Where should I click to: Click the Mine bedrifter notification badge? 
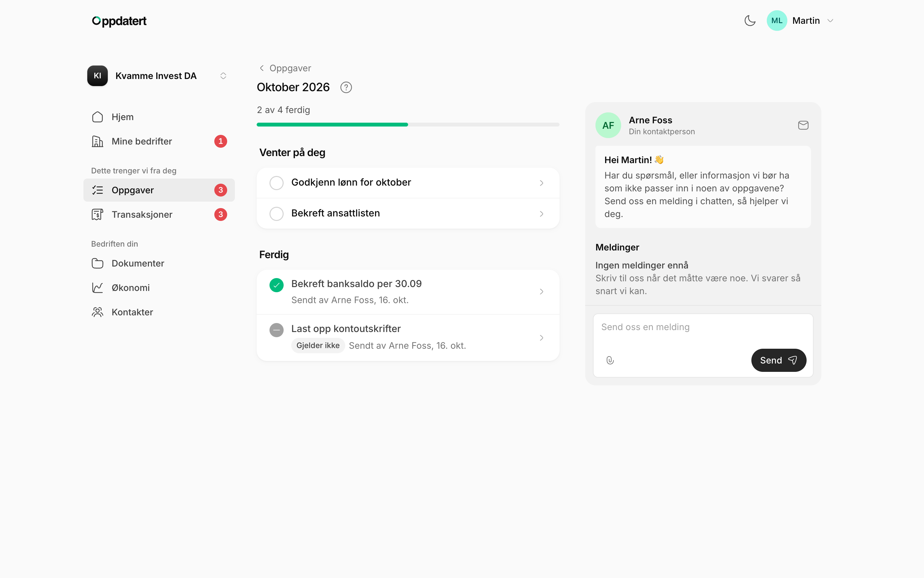pyautogui.click(x=221, y=141)
